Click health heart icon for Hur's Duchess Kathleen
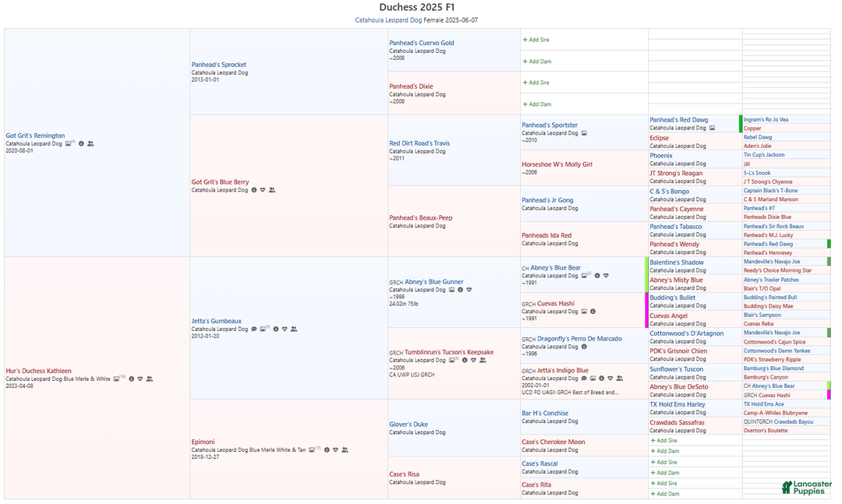Screen dimensions: 842x504 coord(140,379)
